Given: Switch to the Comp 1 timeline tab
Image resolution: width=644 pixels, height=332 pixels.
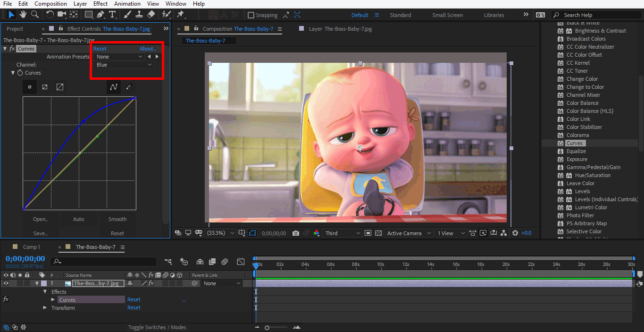Looking at the screenshot, I should (32, 247).
